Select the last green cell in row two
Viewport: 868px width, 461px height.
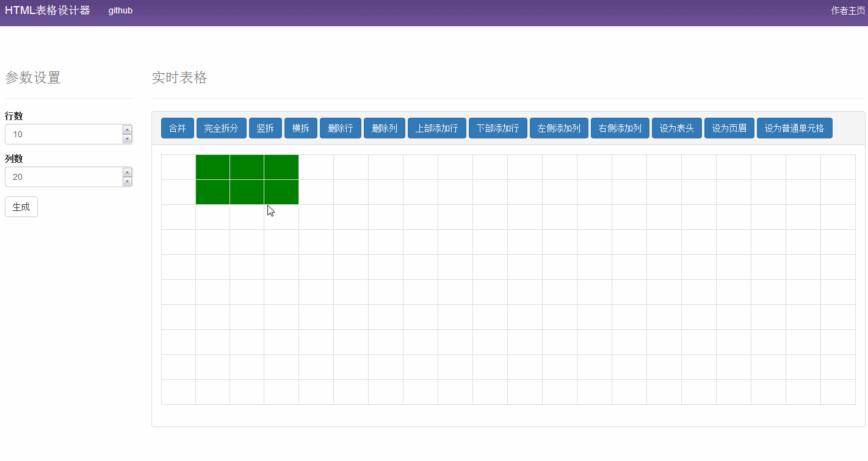click(281, 192)
